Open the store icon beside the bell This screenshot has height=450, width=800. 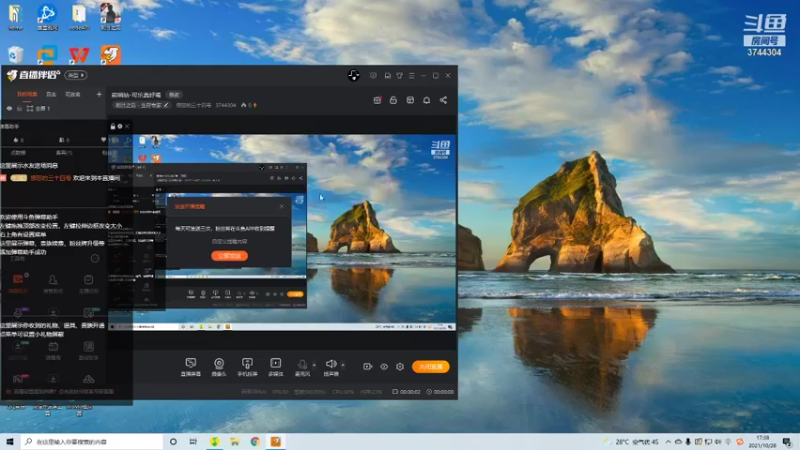(410, 100)
